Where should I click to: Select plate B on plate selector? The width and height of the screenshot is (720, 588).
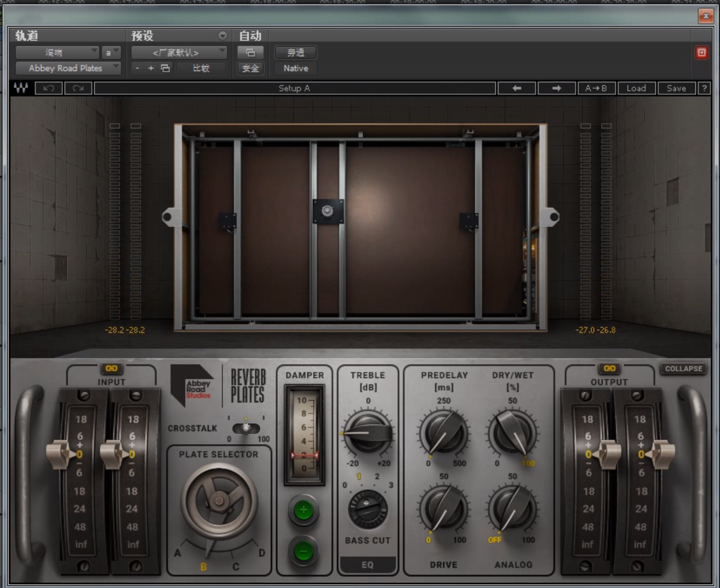[204, 566]
